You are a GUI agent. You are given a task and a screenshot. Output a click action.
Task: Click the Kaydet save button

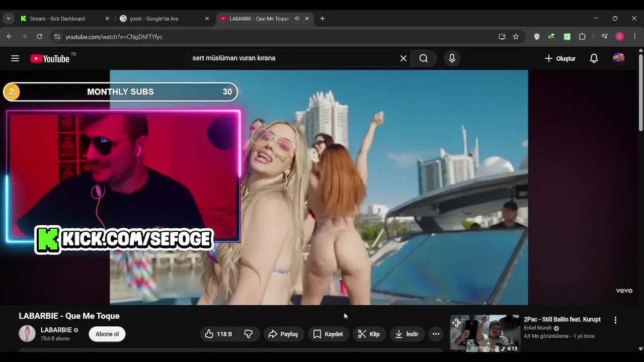click(329, 334)
